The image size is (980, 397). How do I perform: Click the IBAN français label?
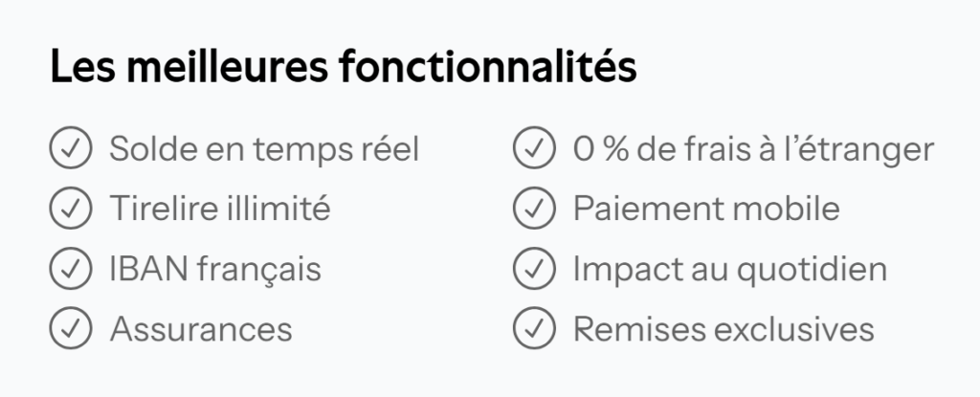point(215,270)
